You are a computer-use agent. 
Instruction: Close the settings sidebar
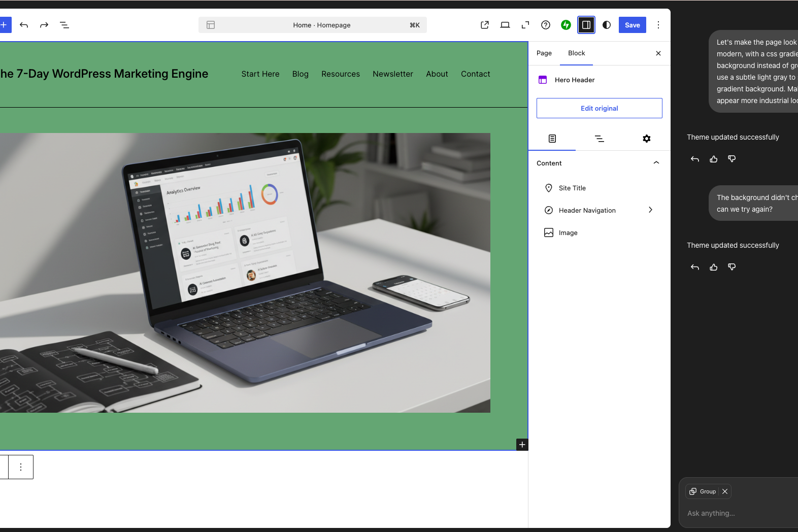tap(658, 53)
